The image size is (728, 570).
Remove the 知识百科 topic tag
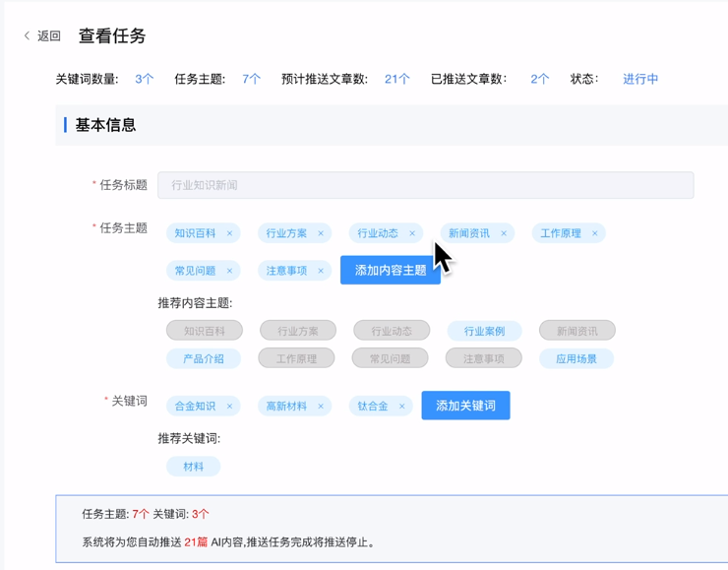pos(230,233)
